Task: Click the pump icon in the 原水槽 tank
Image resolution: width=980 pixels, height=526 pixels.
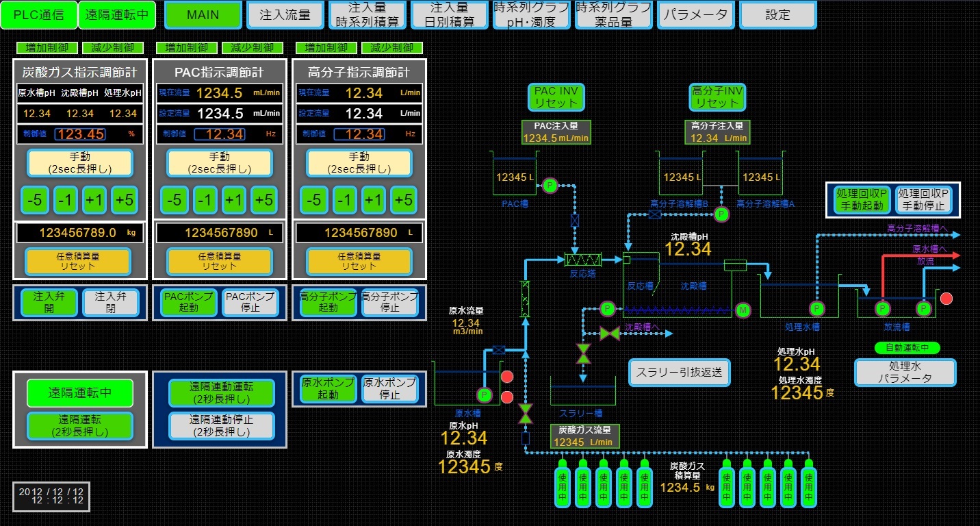Action: click(485, 394)
